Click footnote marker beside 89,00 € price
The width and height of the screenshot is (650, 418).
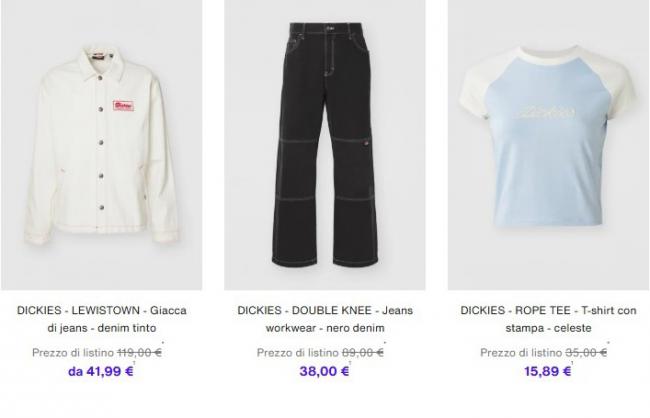[385, 343]
